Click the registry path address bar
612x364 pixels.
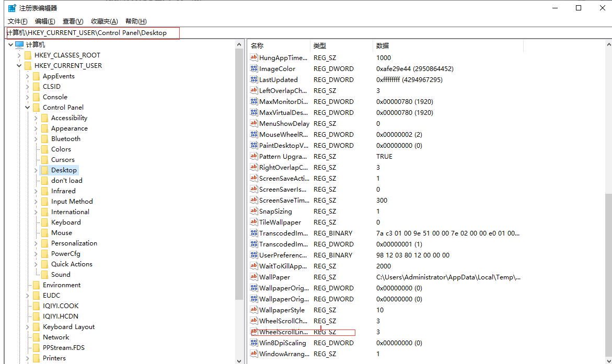92,33
